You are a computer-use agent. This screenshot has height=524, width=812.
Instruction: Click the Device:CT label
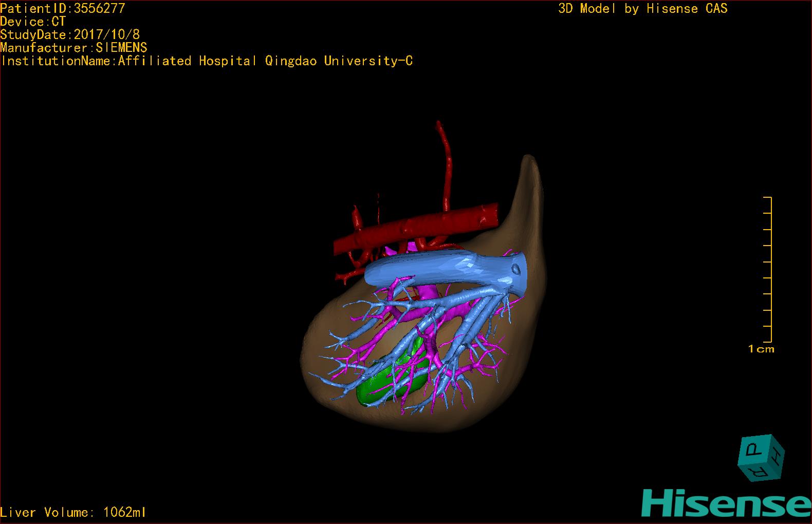33,22
